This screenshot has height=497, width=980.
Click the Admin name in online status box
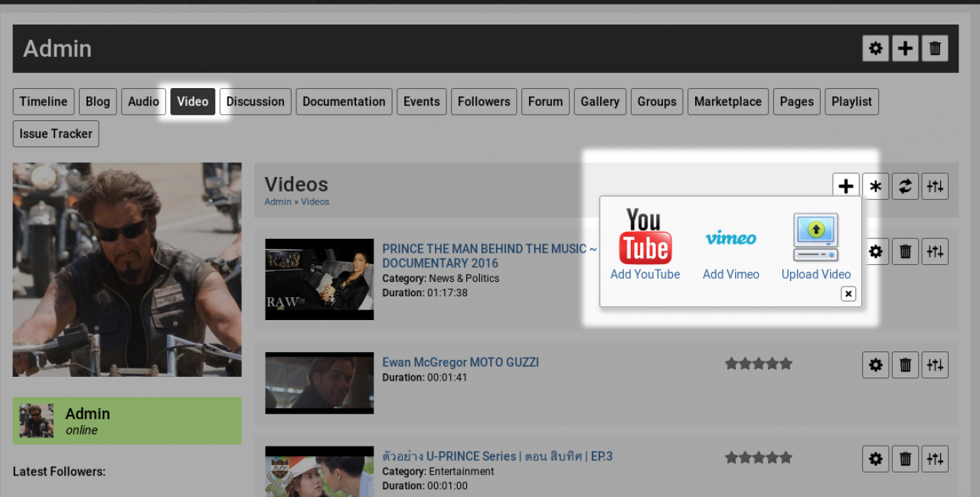tap(88, 414)
